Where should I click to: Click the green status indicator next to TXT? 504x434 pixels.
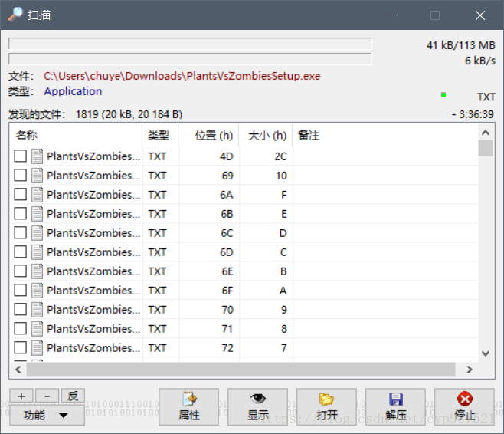click(x=443, y=94)
